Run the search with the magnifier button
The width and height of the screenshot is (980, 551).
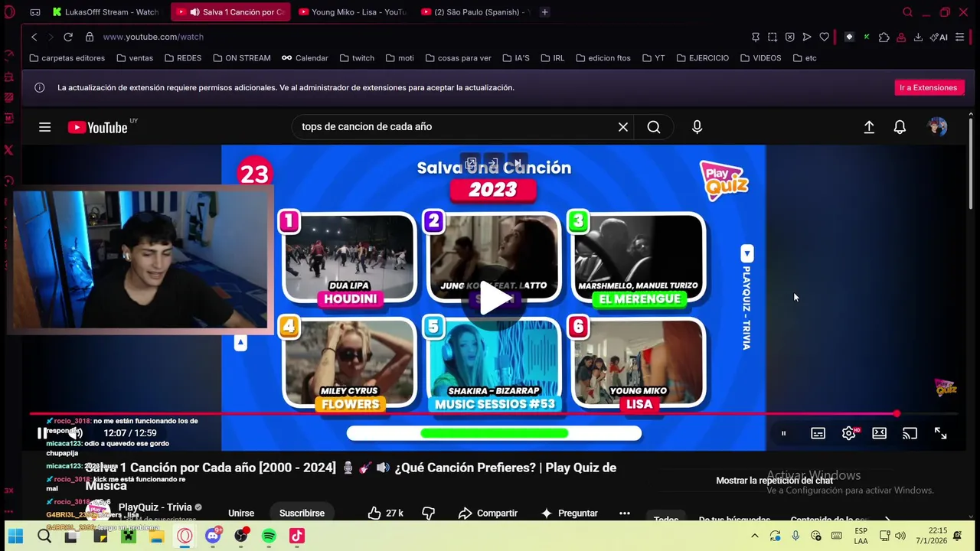[654, 127]
